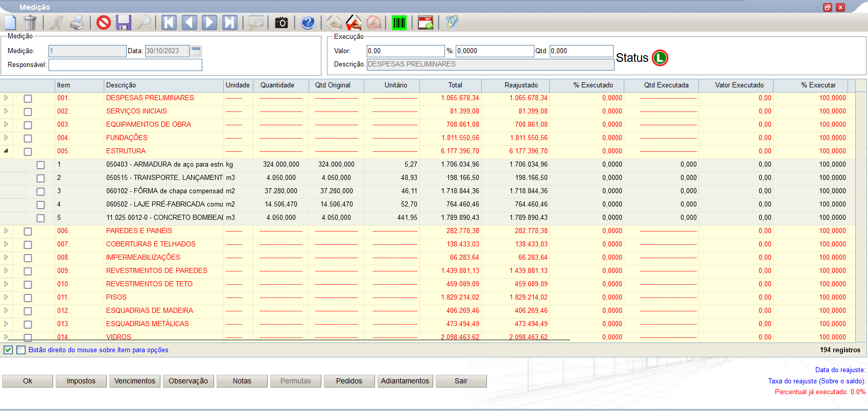This screenshot has height=411, width=868.
Task: Click the hand signing document icon
Action: [x=334, y=22]
